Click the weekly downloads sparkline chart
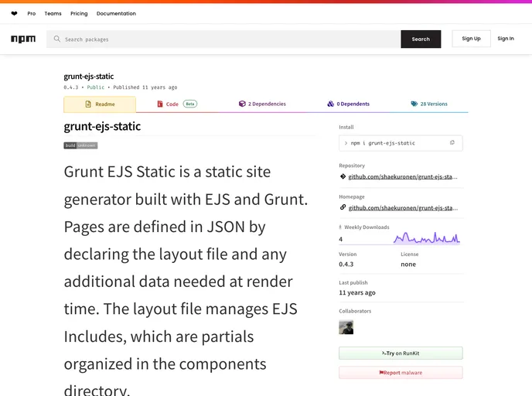The height and width of the screenshot is (396, 532). (x=427, y=238)
